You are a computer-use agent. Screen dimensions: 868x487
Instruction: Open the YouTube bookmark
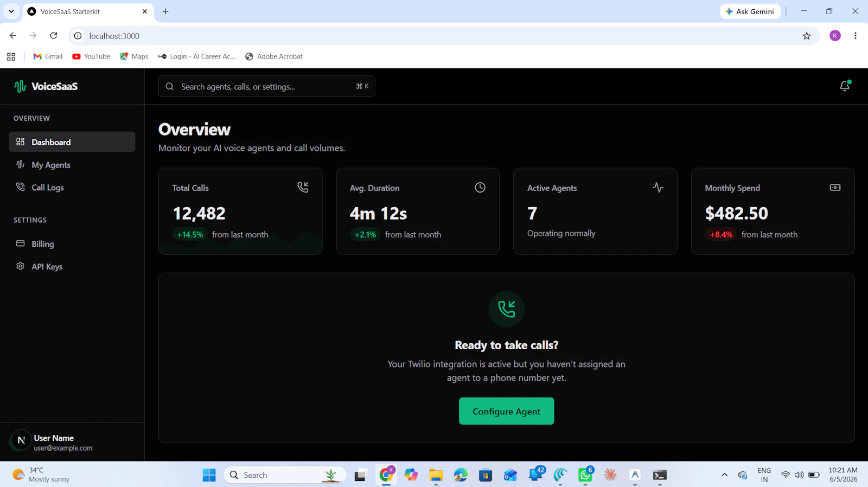(91, 56)
